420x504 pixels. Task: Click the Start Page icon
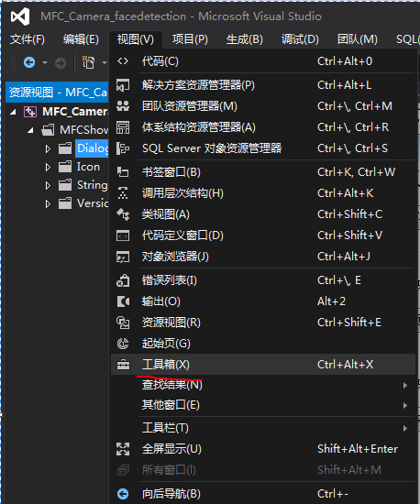(123, 344)
